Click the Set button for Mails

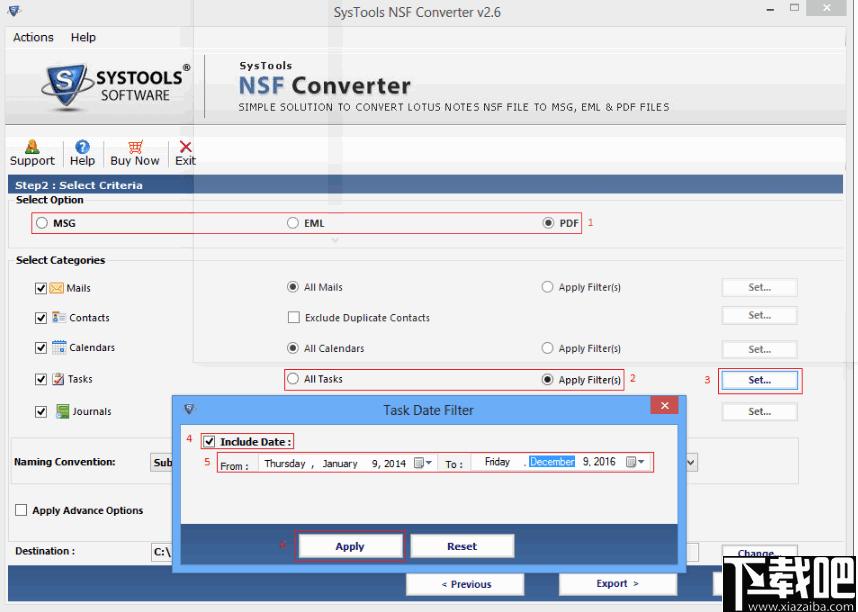(x=760, y=287)
